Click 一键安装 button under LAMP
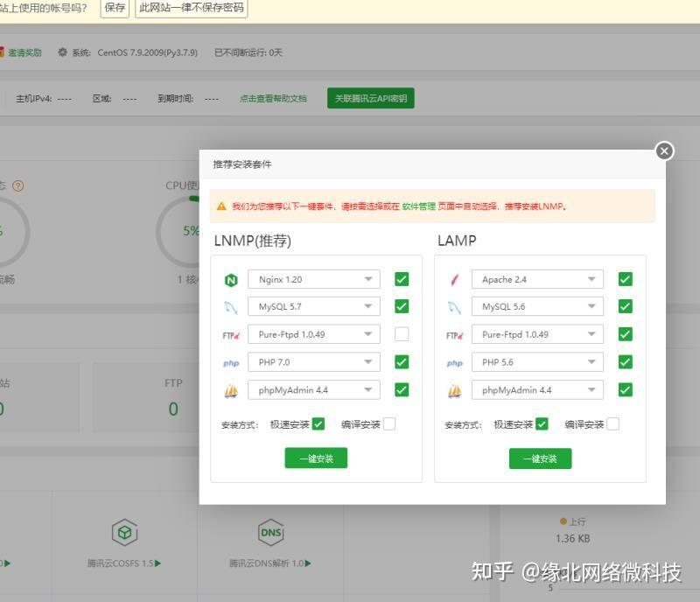 point(540,458)
